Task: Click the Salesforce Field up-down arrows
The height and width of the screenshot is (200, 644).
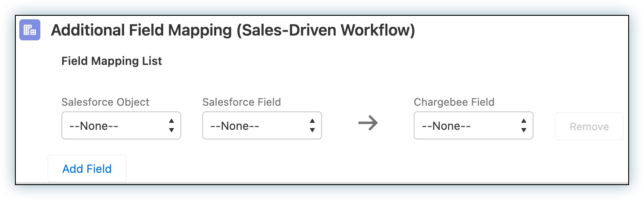Action: pos(312,125)
